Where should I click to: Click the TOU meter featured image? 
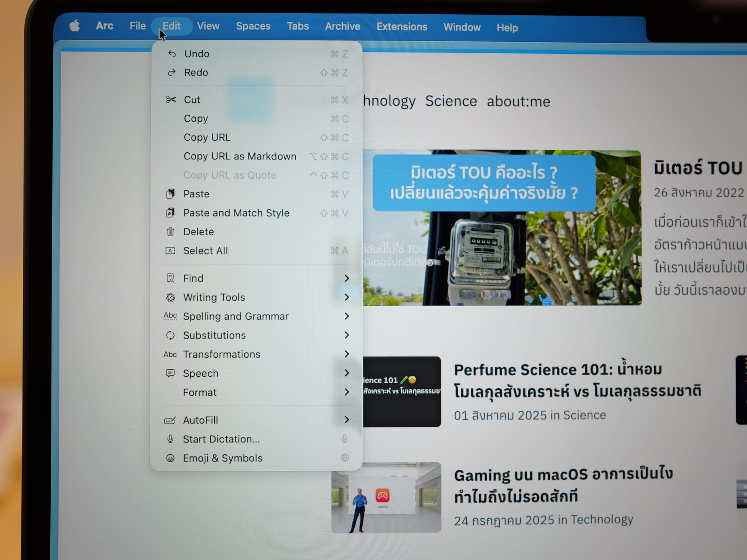click(502, 228)
